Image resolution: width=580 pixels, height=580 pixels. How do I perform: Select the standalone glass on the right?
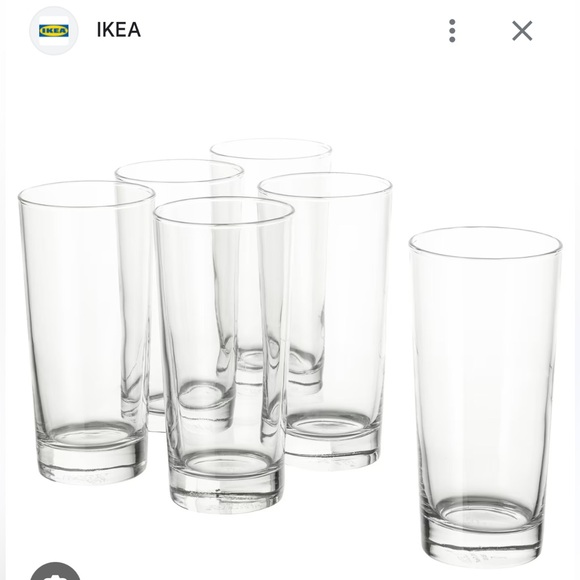click(485, 396)
